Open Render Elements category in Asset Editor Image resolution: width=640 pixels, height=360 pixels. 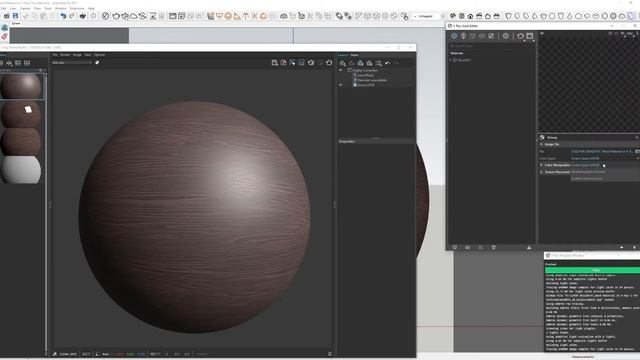tap(482, 36)
